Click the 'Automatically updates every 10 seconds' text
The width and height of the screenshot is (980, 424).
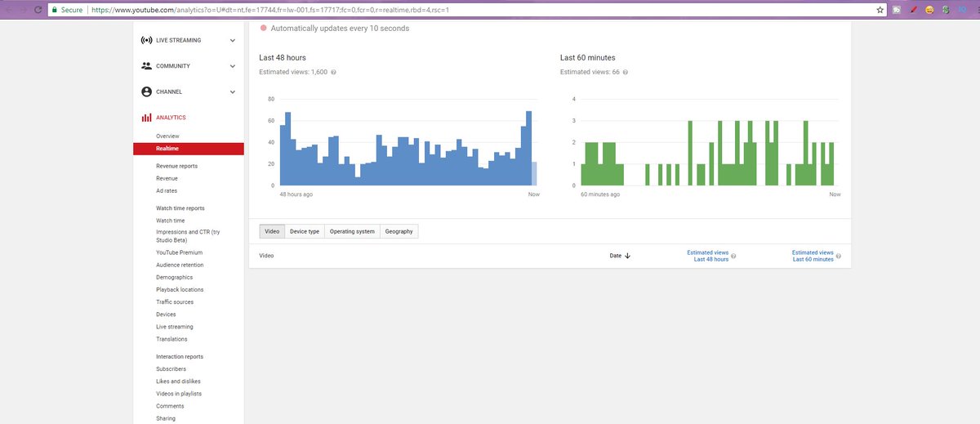(341, 29)
